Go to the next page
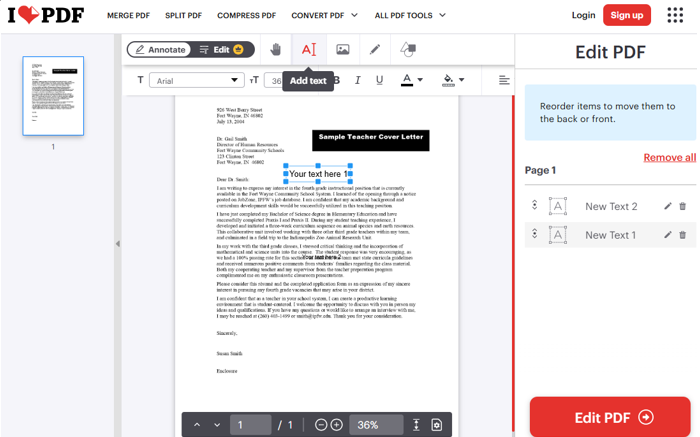 point(217,425)
